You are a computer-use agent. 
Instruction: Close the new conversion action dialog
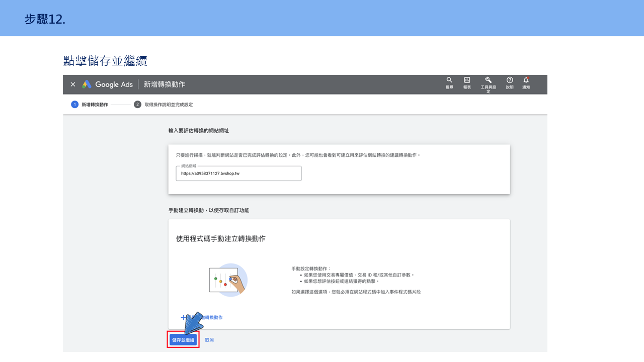click(73, 84)
